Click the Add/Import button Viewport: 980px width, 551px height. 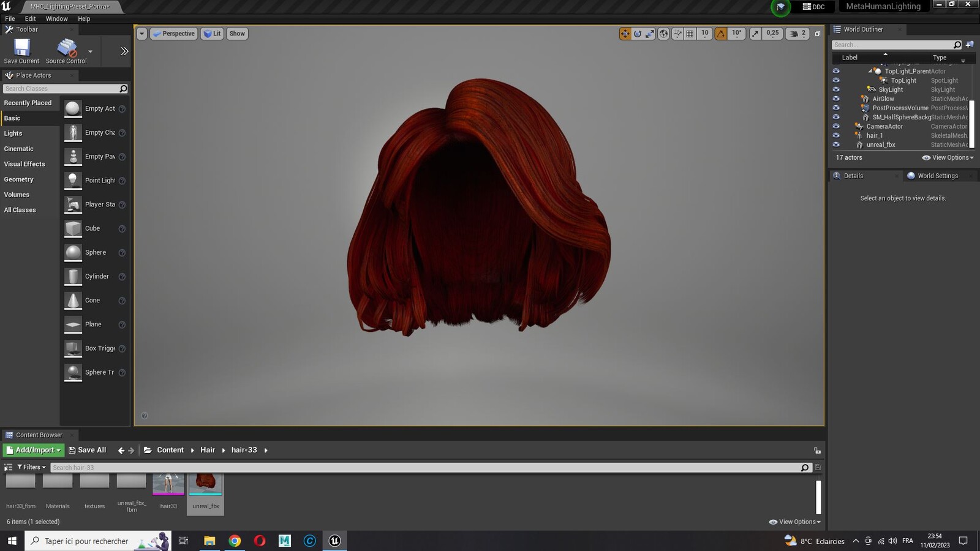click(x=34, y=450)
